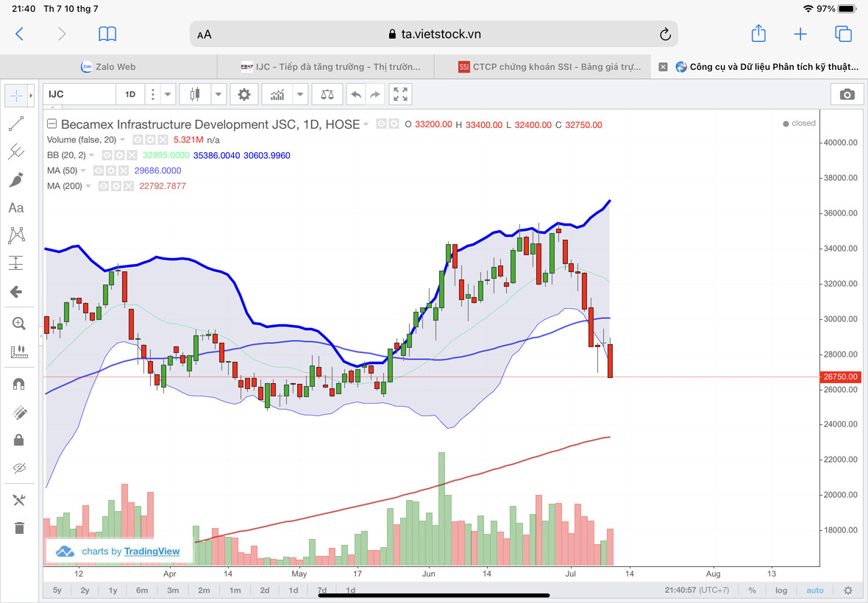Toggle percentage % scale
The width and height of the screenshot is (868, 603).
click(x=752, y=590)
